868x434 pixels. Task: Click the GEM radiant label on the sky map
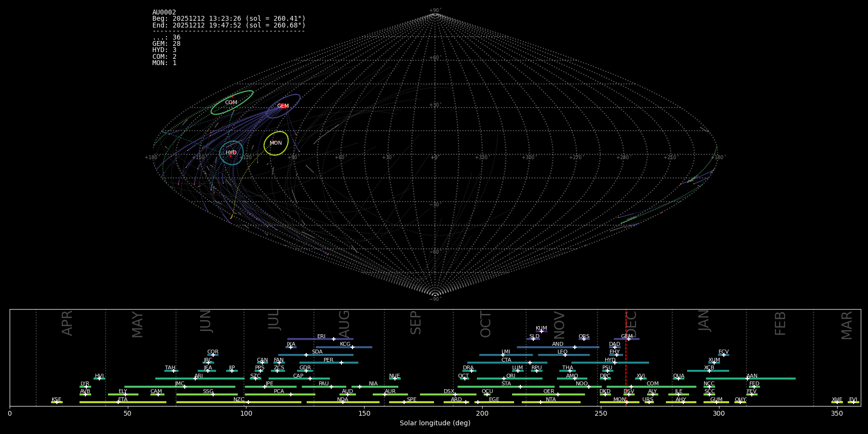pyautogui.click(x=283, y=106)
